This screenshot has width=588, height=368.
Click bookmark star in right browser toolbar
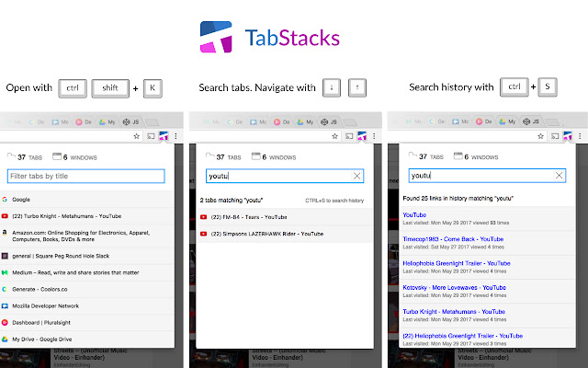(540, 136)
